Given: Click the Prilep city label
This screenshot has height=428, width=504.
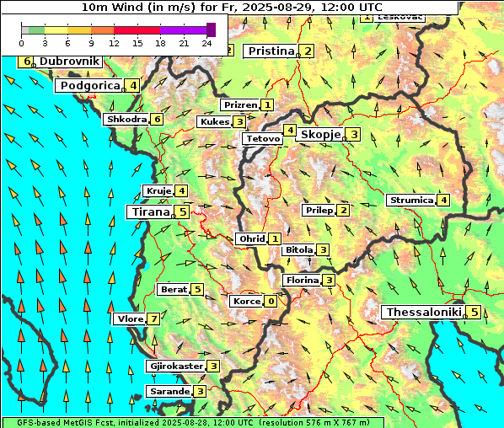Looking at the screenshot, I should (x=319, y=211).
